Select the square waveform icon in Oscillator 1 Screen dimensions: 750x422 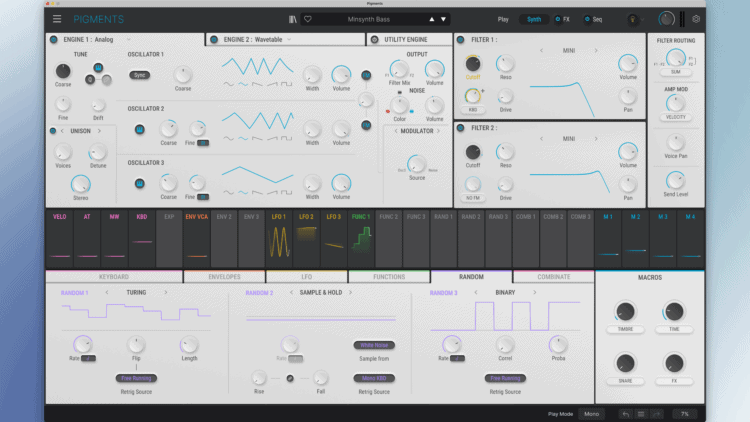point(287,84)
